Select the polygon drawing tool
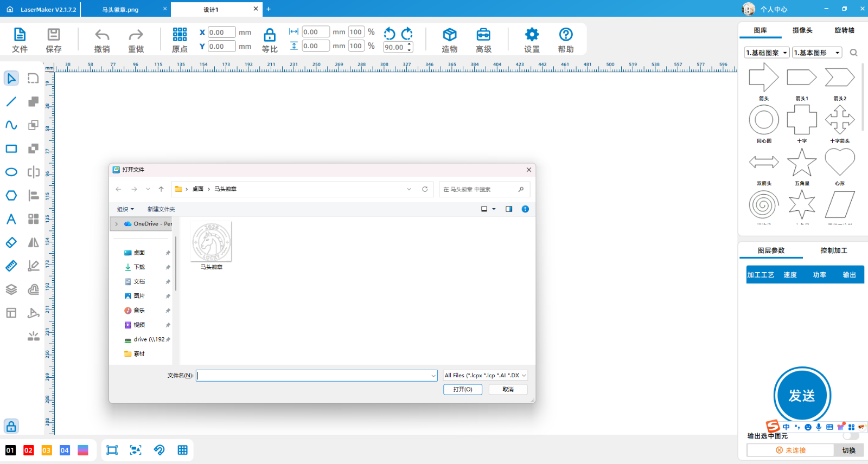 pyautogui.click(x=11, y=196)
